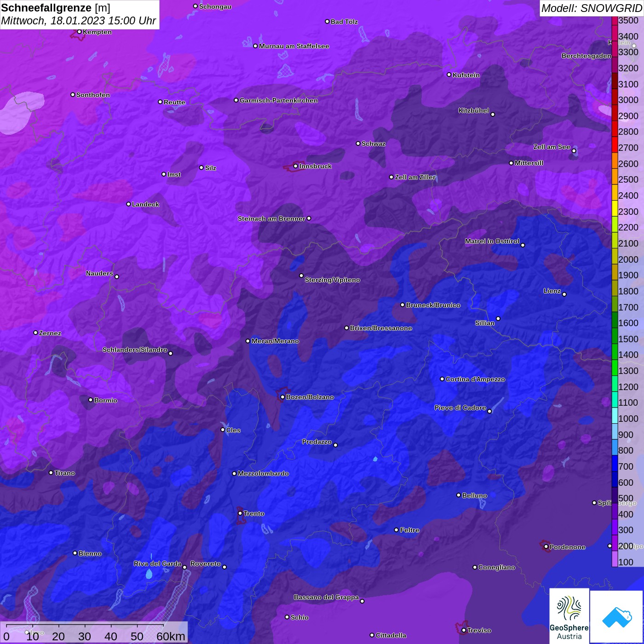Click the Mezzolombardo label
Image resolution: width=644 pixels, height=644 pixels.
[263, 473]
